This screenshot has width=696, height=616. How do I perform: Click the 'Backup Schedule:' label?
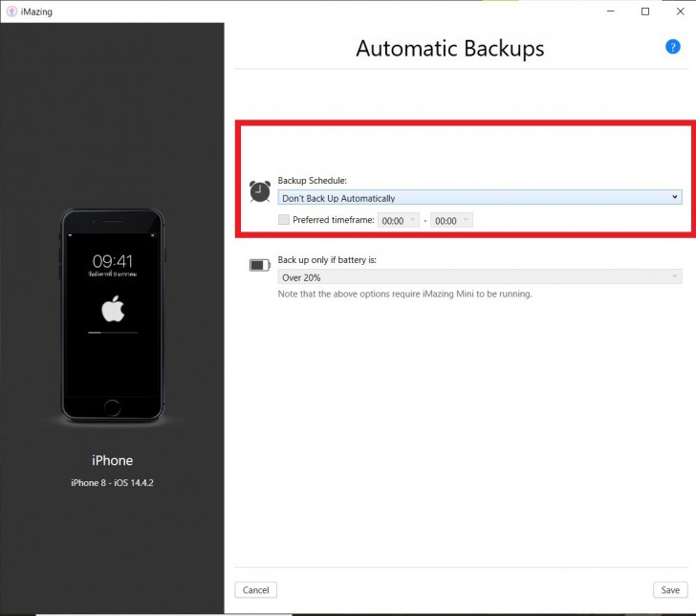[x=312, y=181]
